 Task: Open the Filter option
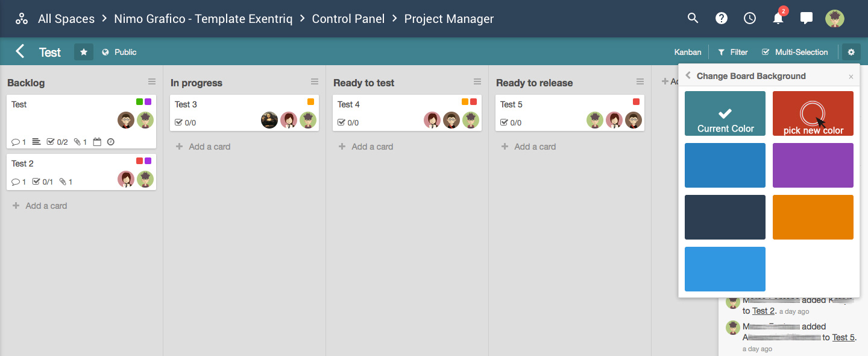(x=733, y=52)
